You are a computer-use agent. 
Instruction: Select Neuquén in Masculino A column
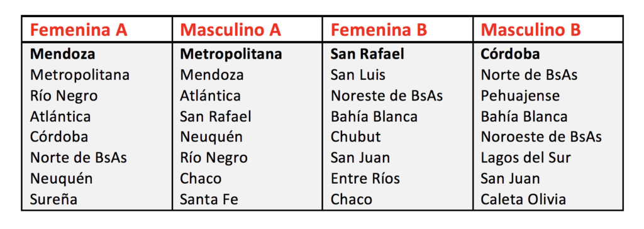pos(211,137)
